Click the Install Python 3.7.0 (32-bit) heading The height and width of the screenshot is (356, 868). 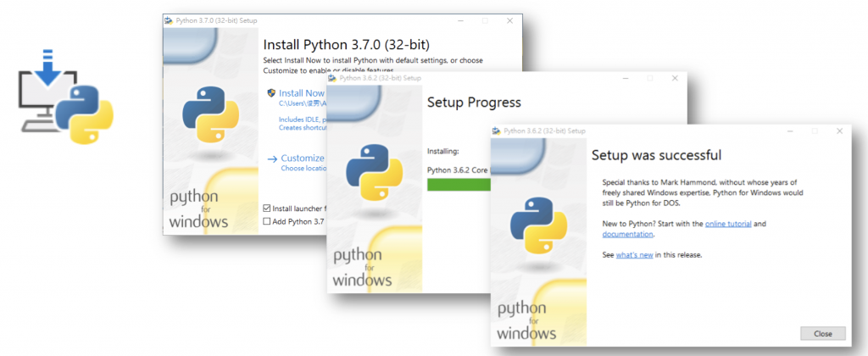tap(346, 44)
